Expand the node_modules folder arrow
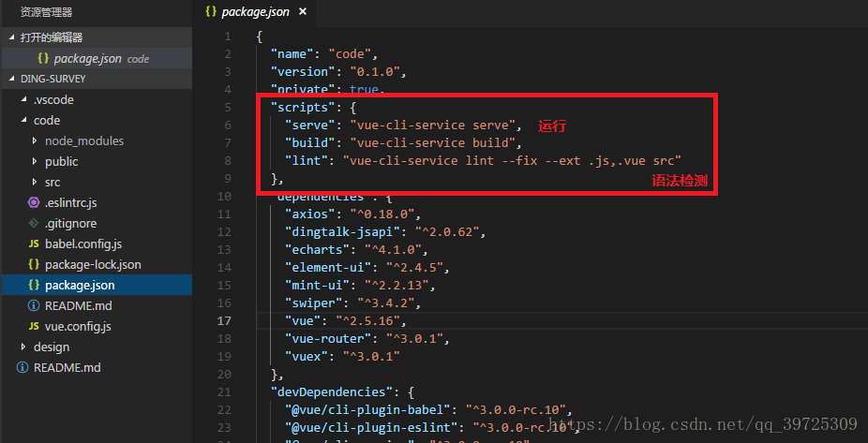868x443 pixels. click(35, 141)
